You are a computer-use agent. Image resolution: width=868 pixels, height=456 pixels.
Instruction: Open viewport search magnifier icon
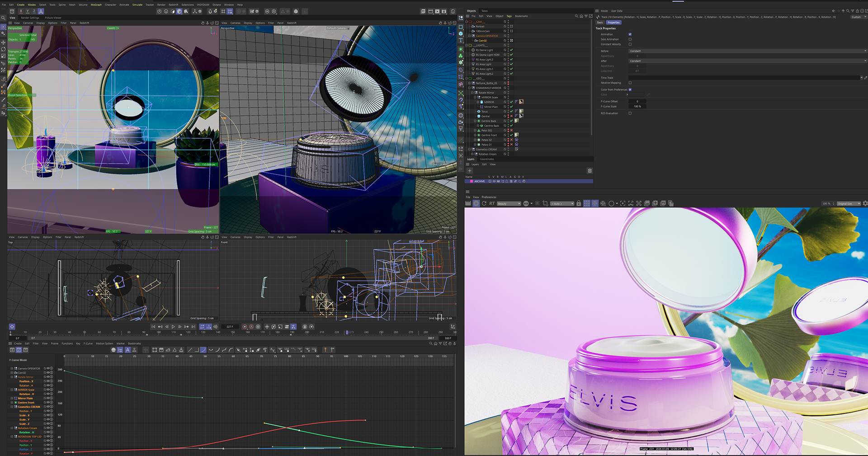click(x=3, y=18)
